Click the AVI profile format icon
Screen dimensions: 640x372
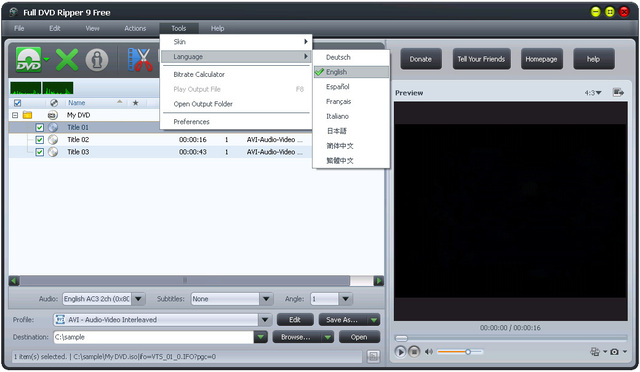[x=60, y=320]
